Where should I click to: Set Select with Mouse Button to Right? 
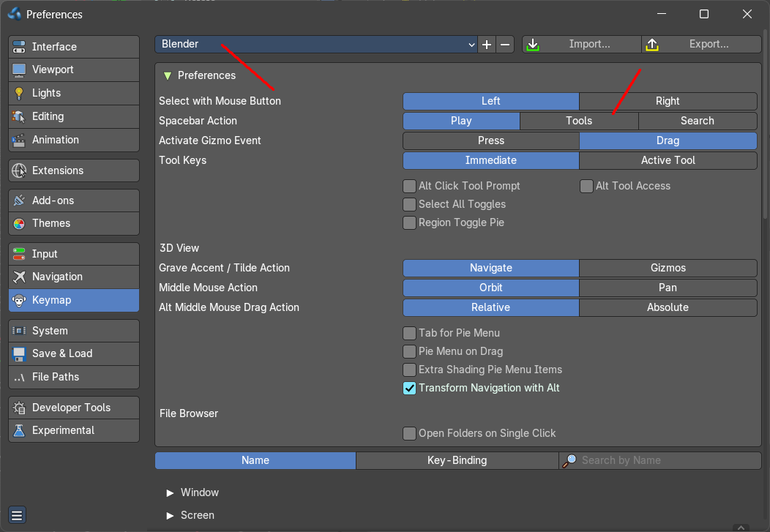[x=668, y=101]
